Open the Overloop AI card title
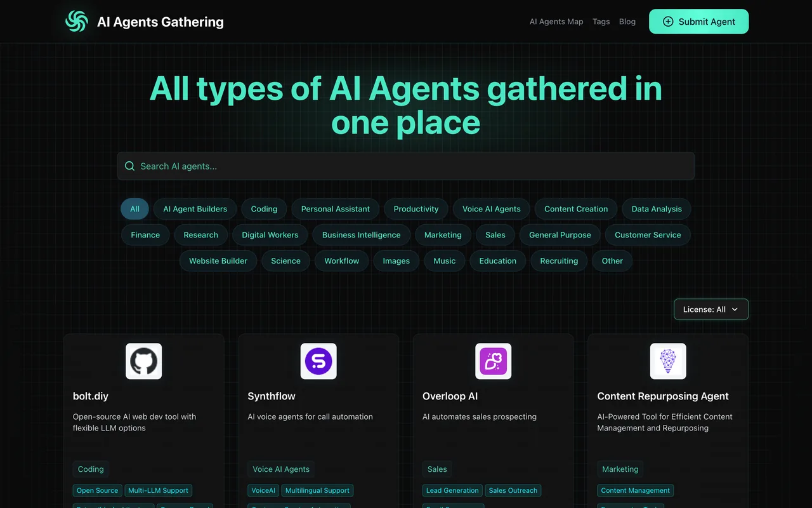Screen dimensions: 812x508 pyautogui.click(x=450, y=396)
